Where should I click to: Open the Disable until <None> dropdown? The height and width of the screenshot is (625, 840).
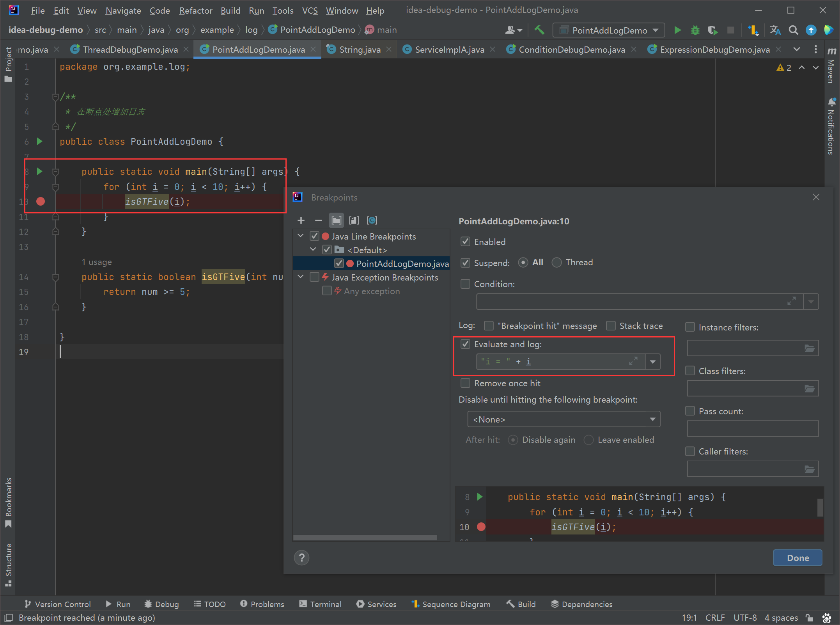point(564,419)
